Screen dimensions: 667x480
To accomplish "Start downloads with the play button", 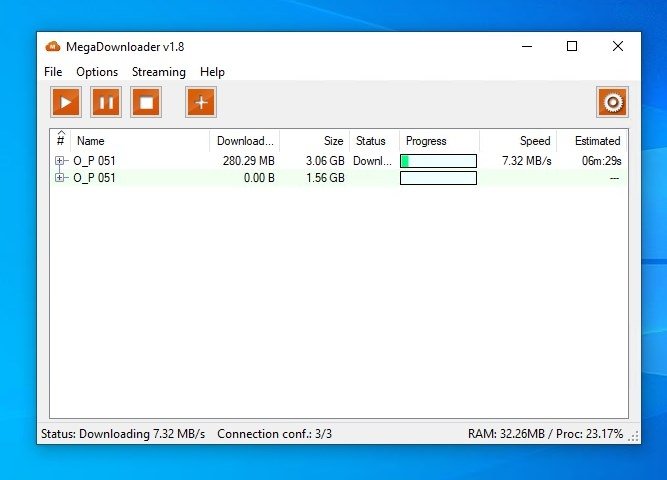I will pyautogui.click(x=66, y=102).
